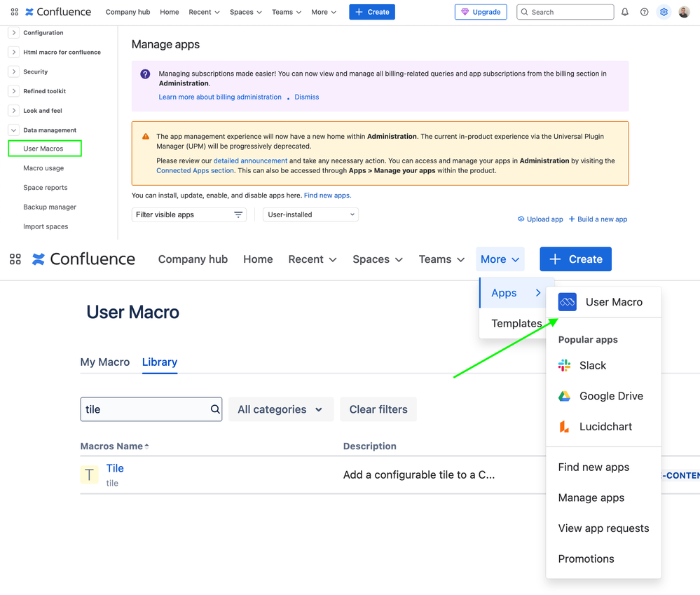700x595 pixels.
Task: Click Build a new app link
Action: pyautogui.click(x=598, y=219)
